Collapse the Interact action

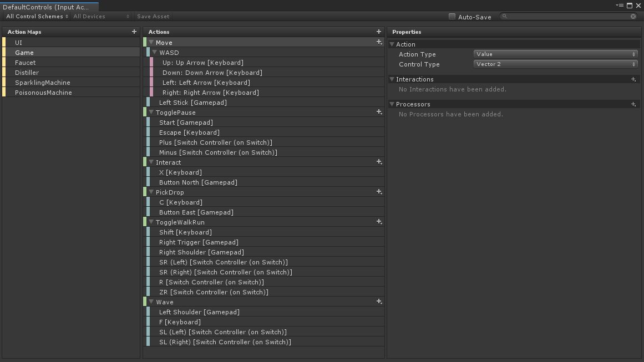point(151,162)
